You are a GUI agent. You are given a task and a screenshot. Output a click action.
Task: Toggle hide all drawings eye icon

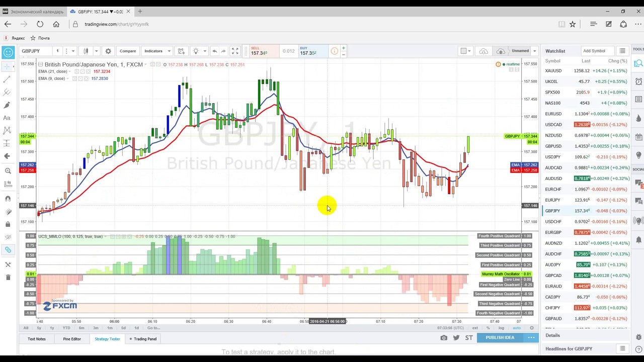coord(7,237)
